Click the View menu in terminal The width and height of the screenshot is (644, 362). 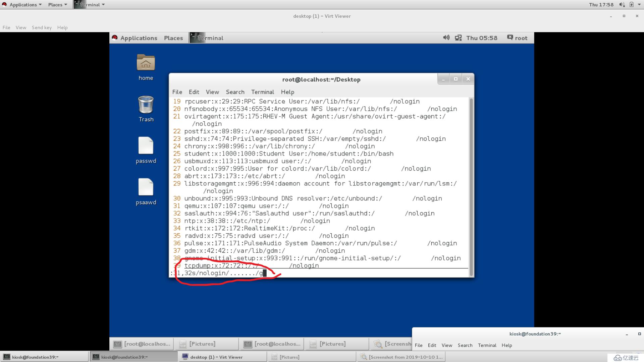pos(212,92)
